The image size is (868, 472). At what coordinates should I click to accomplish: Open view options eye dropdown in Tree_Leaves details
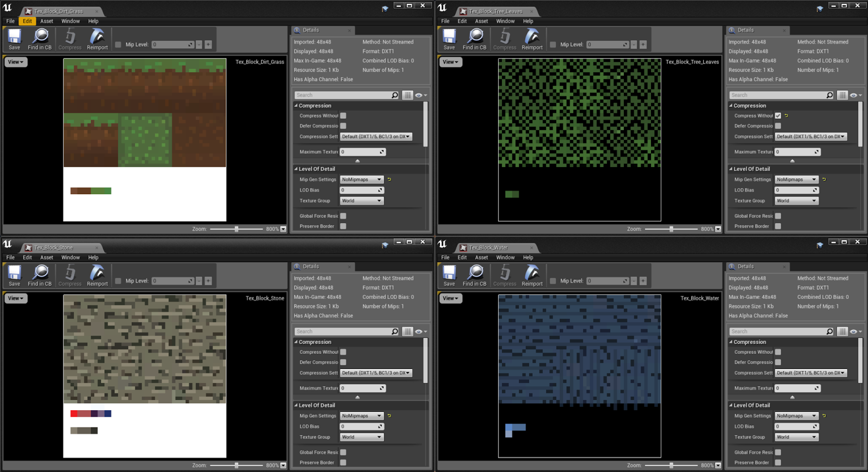[x=856, y=95]
